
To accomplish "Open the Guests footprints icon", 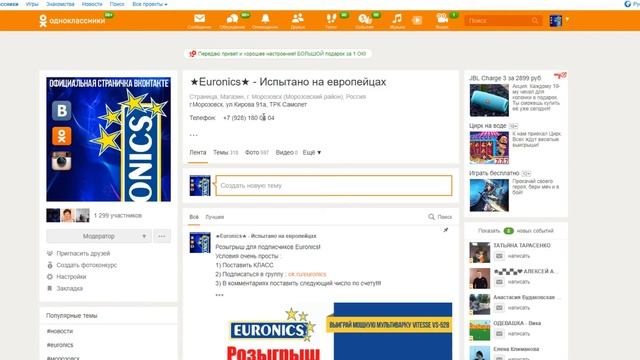I will (x=331, y=19).
